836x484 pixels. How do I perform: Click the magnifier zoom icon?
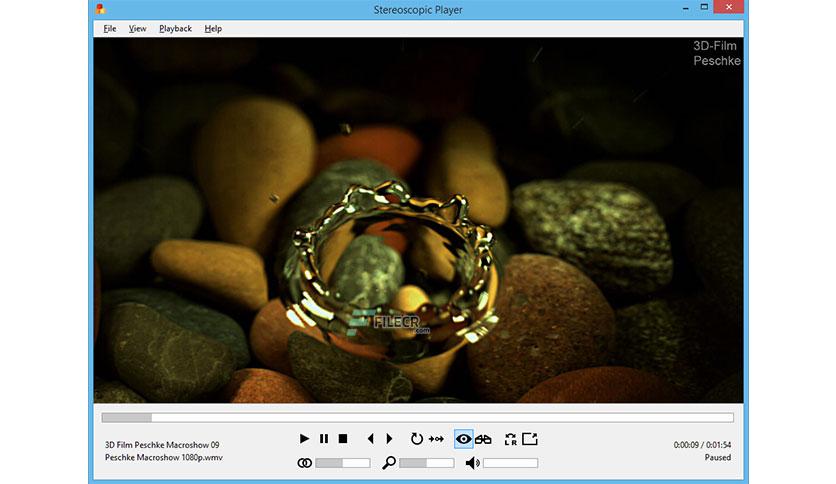point(389,463)
